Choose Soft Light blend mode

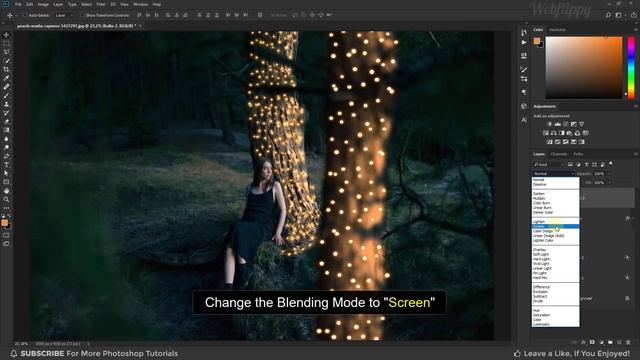tap(556, 254)
